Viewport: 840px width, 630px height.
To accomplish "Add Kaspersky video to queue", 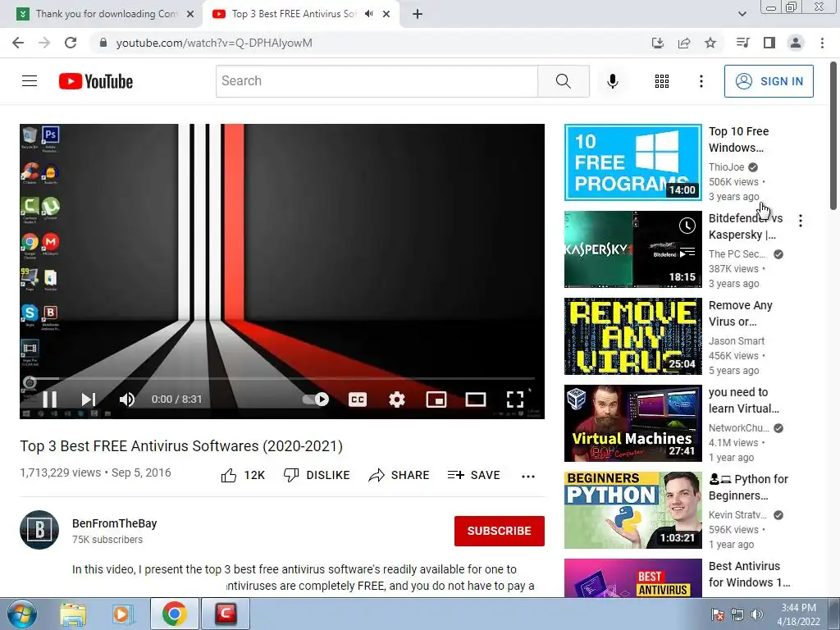I will [x=687, y=253].
